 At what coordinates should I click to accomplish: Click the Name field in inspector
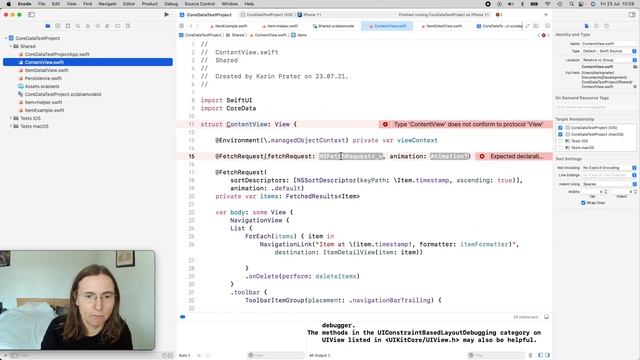[x=609, y=43]
